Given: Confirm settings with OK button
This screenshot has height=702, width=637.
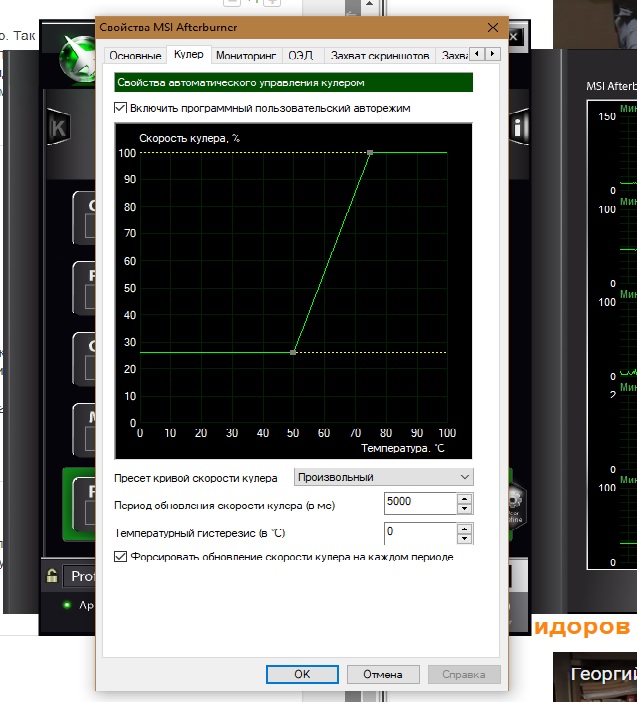Looking at the screenshot, I should pos(302,674).
